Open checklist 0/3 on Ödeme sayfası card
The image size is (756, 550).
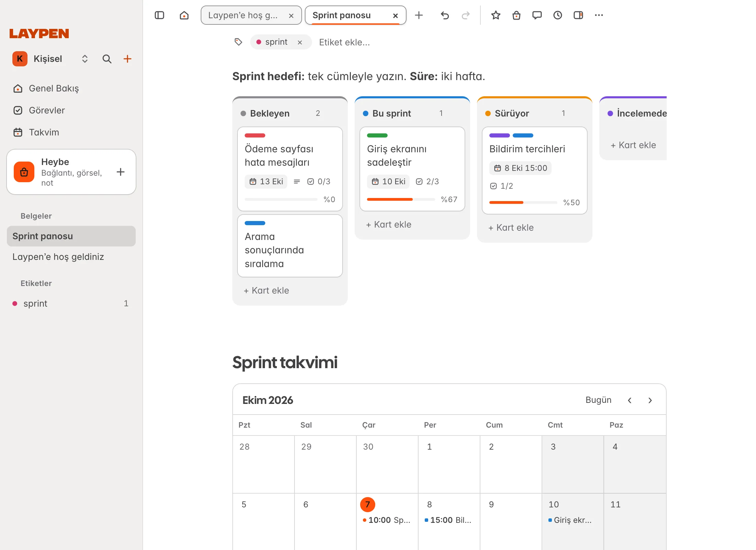pos(319,181)
